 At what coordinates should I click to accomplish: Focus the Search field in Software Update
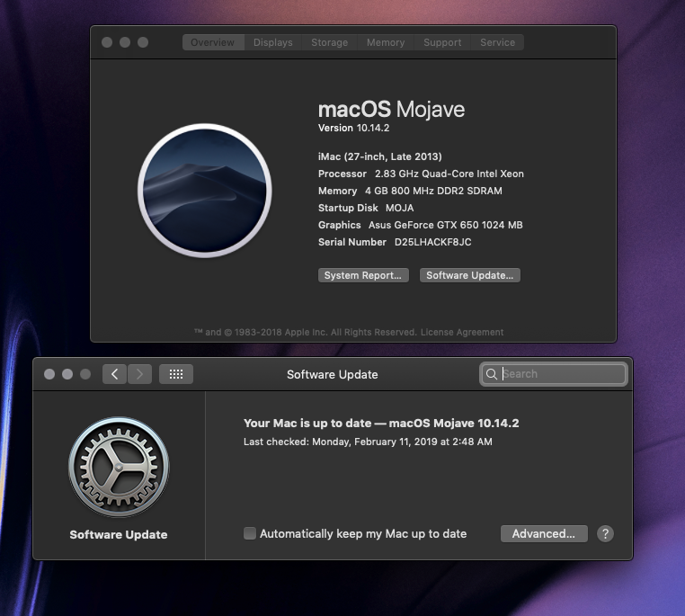[x=554, y=374]
